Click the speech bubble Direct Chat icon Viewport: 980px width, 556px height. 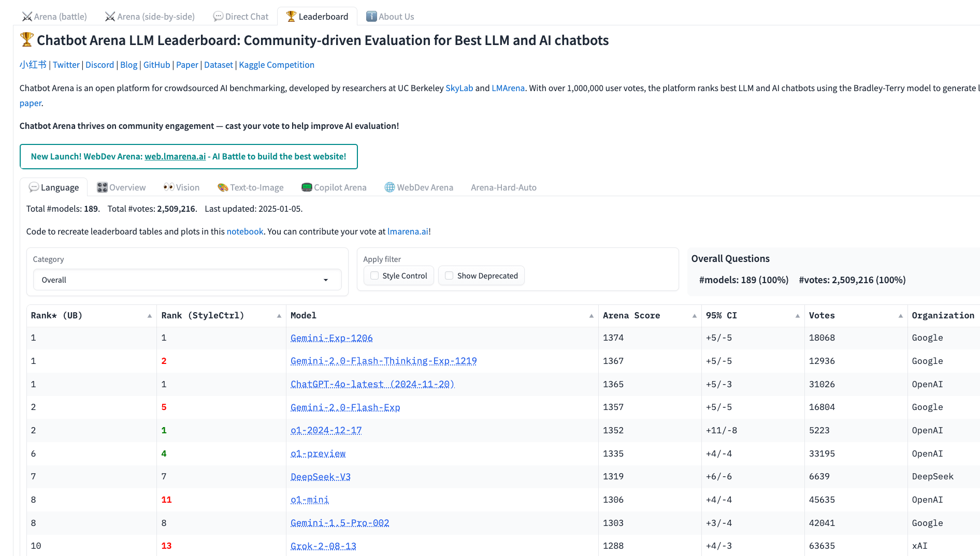218,17
